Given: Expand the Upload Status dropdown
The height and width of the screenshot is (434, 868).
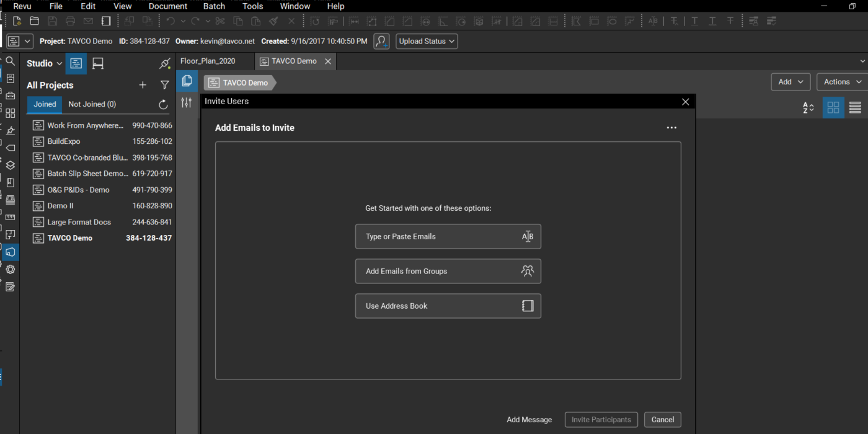Looking at the screenshot, I should click(427, 42).
